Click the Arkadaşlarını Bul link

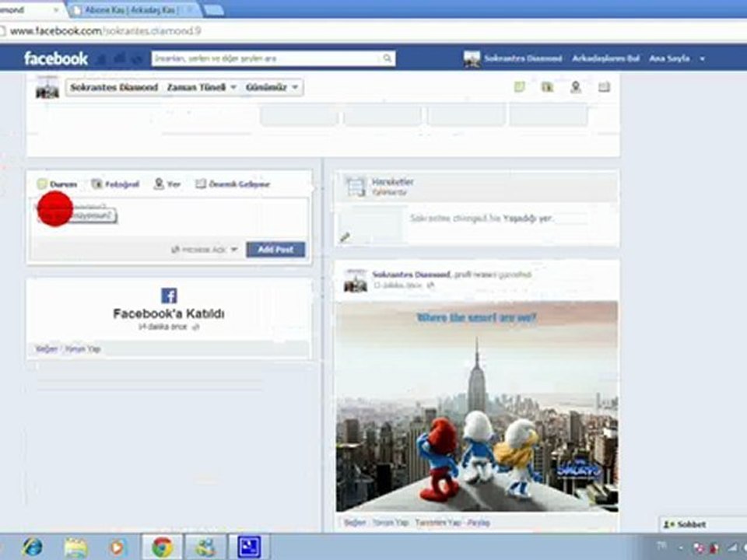[605, 58]
